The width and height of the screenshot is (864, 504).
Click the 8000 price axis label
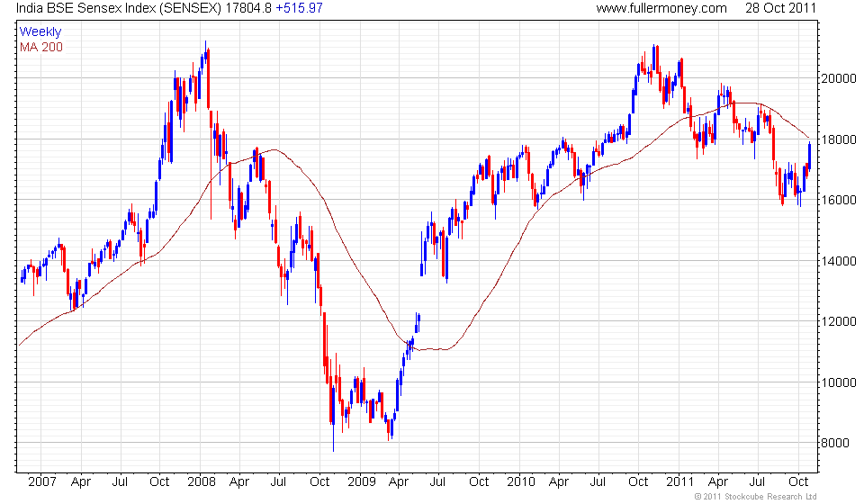pos(835,444)
